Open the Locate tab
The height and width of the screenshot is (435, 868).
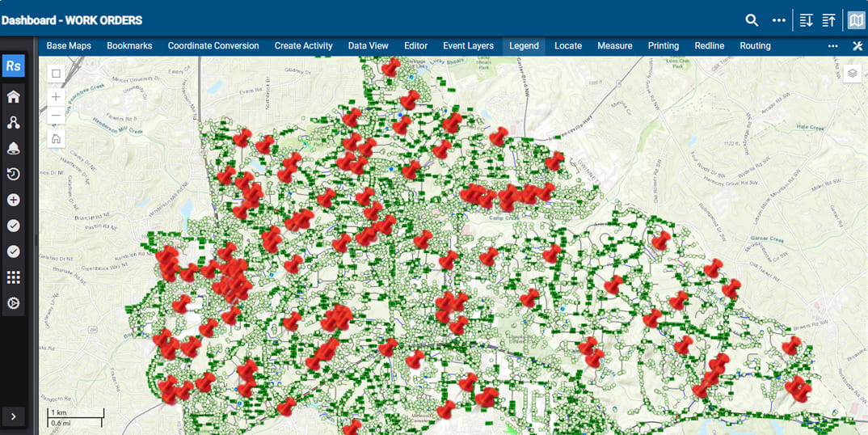(x=568, y=46)
